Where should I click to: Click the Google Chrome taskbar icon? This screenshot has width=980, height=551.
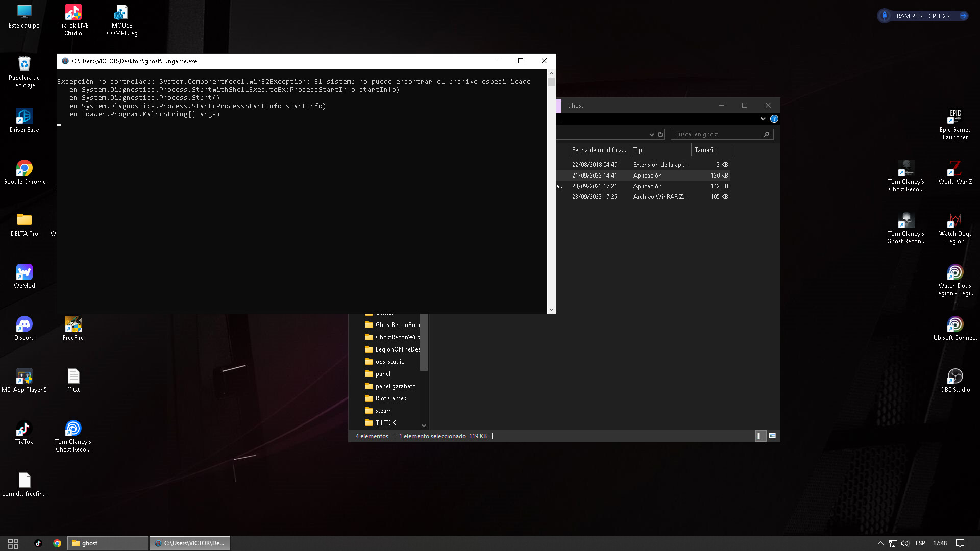pyautogui.click(x=57, y=543)
